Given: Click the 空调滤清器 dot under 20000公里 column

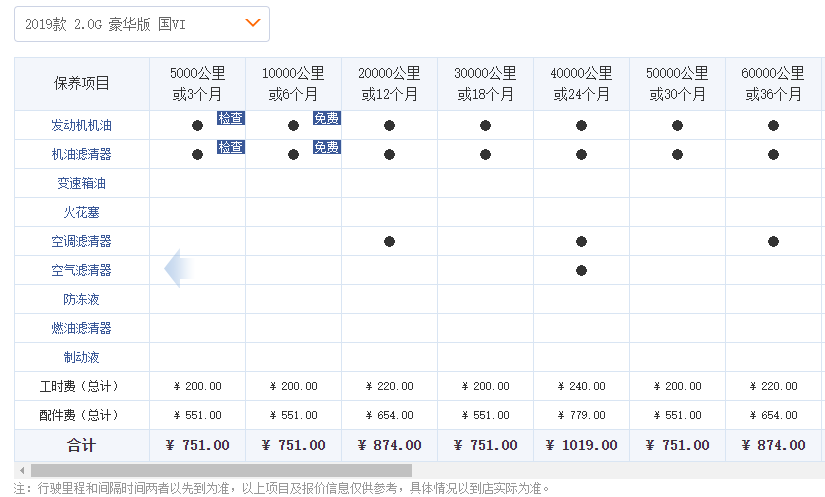Looking at the screenshot, I should 389,241.
